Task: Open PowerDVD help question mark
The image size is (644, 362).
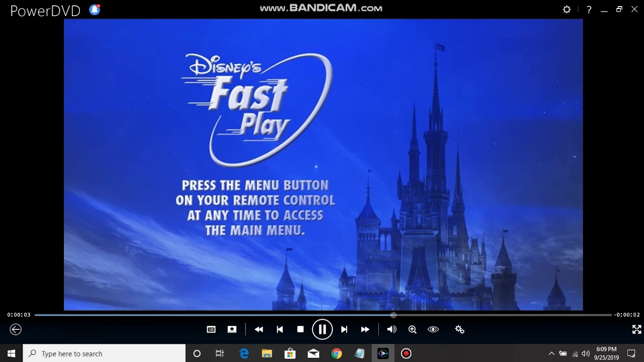Action: (x=589, y=10)
